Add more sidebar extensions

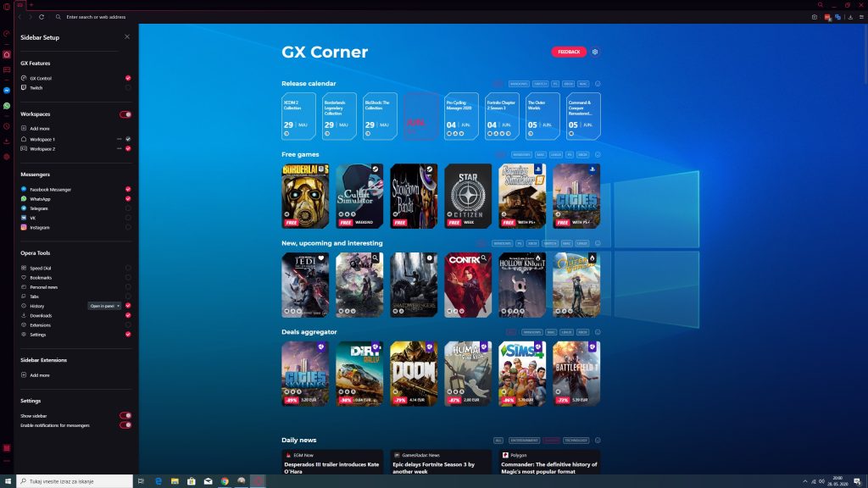[x=36, y=375]
